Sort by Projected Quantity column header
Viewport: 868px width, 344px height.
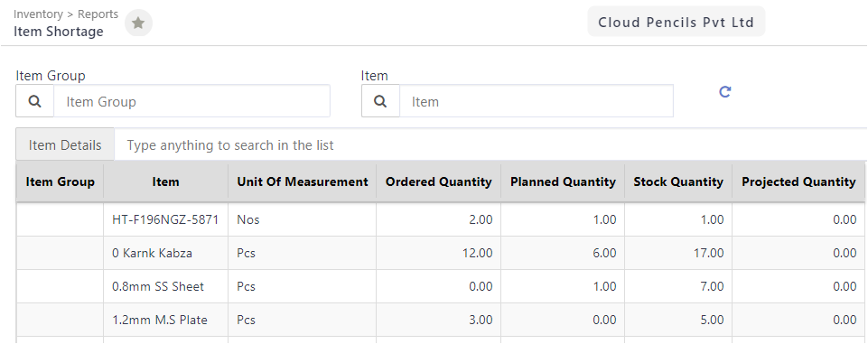pyautogui.click(x=798, y=182)
